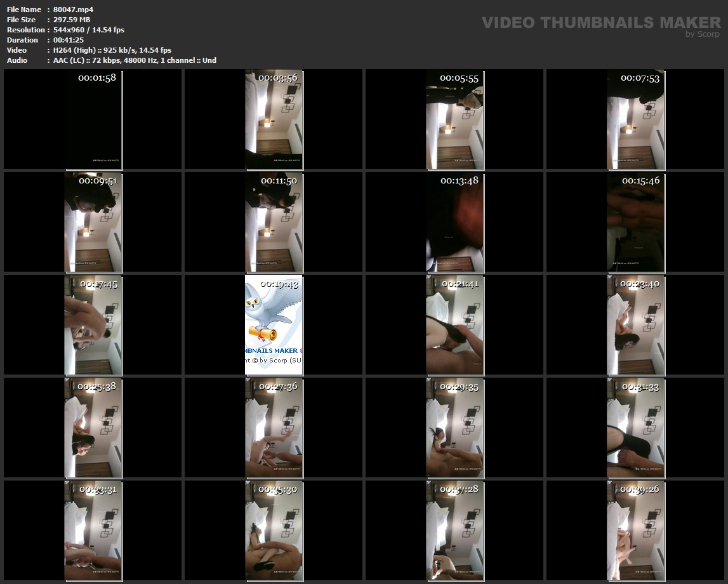This screenshot has width=728, height=584.
Task: Click the thumbnail labeled 00:39:26
Action: [636, 531]
